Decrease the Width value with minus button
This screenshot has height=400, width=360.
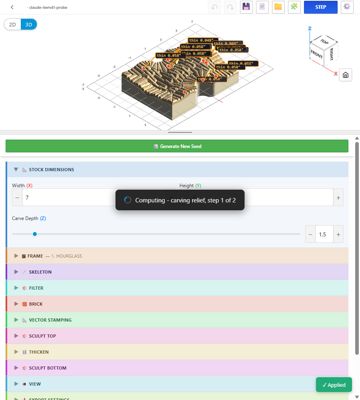click(17, 198)
